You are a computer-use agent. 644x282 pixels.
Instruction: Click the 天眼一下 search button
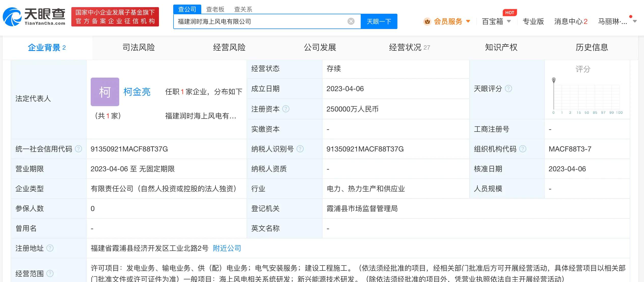379,21
